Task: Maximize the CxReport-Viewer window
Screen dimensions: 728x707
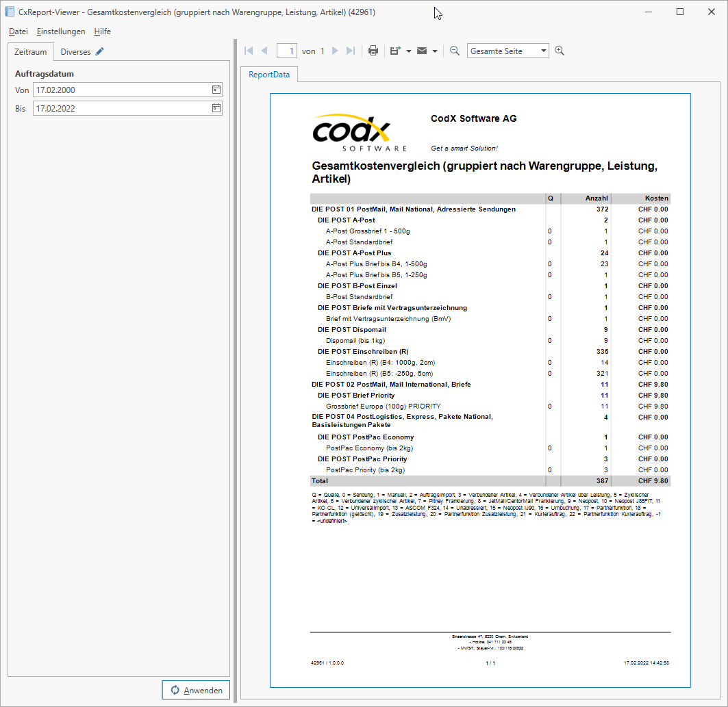Action: pos(680,12)
